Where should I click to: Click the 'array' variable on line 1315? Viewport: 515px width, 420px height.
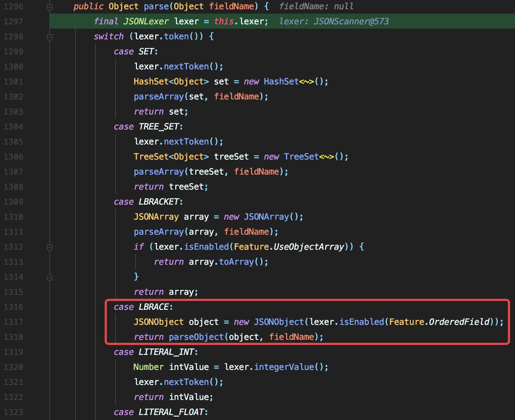click(181, 292)
